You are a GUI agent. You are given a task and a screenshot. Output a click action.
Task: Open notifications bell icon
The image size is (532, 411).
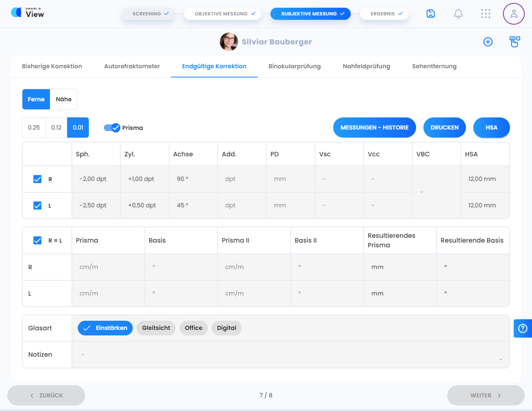coord(458,14)
